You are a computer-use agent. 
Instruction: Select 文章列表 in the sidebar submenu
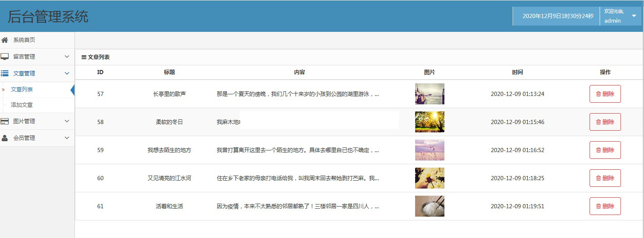22,90
